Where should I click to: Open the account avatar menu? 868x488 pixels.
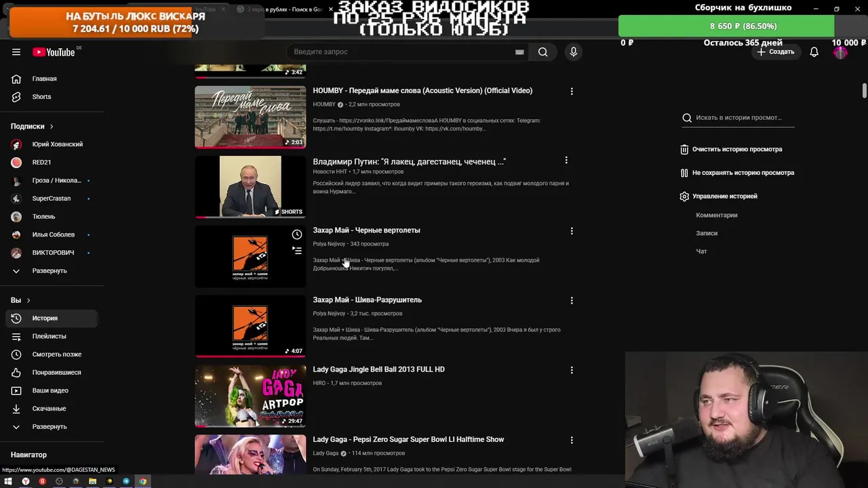[840, 52]
